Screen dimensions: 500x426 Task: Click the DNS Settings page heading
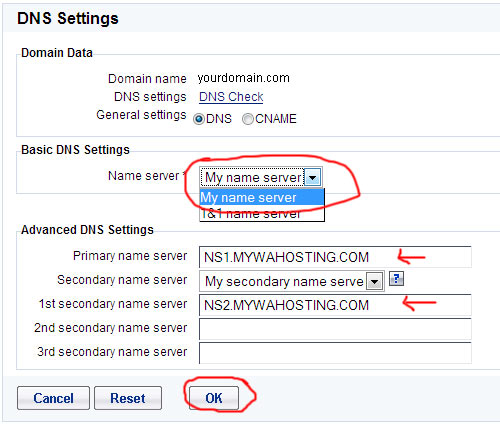coord(68,18)
